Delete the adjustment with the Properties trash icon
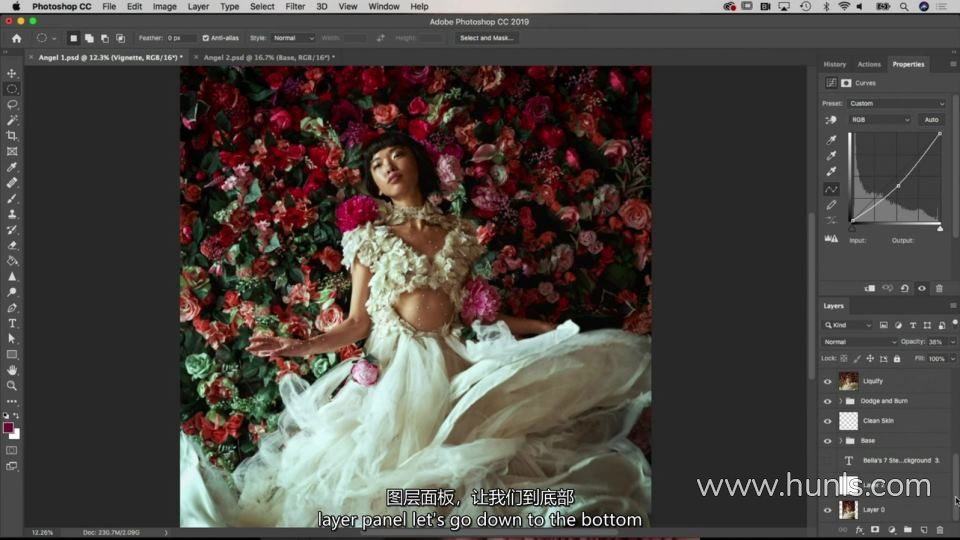The height and width of the screenshot is (540, 960). (939, 288)
